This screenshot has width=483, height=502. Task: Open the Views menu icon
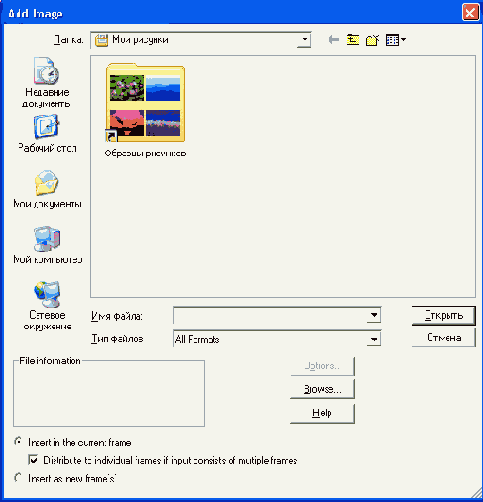(396, 40)
